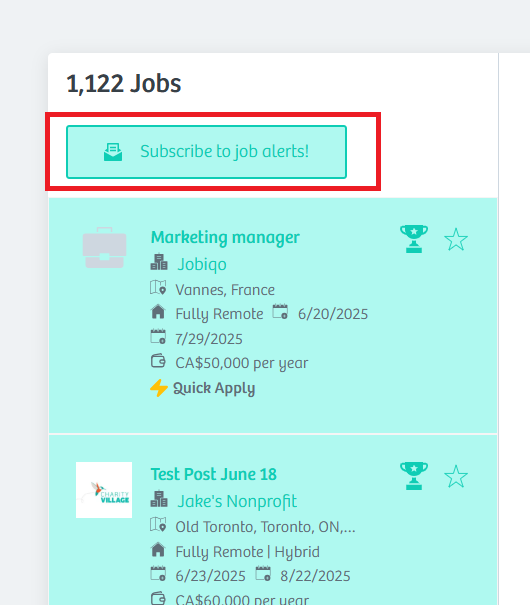Screen dimensions: 530x605
Task: Click the building icon beside Jake's Nonprofit
Action: pos(159,499)
